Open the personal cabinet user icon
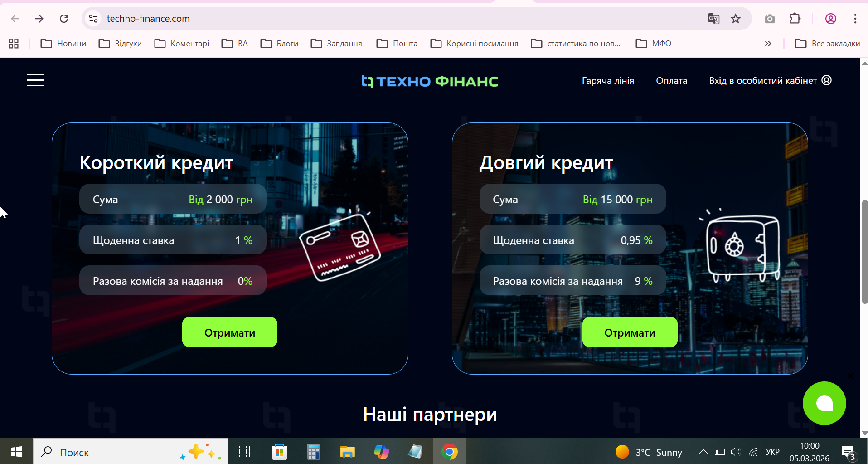The image size is (868, 464). coord(827,80)
